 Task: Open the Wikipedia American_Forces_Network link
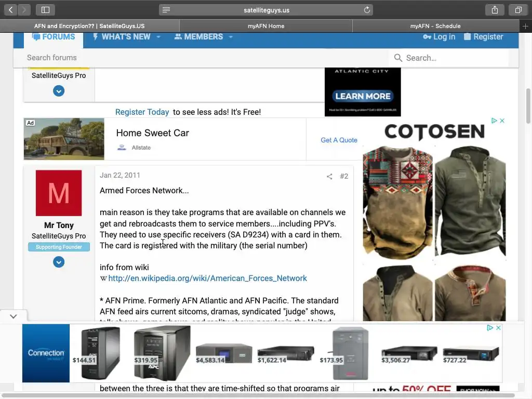208,278
